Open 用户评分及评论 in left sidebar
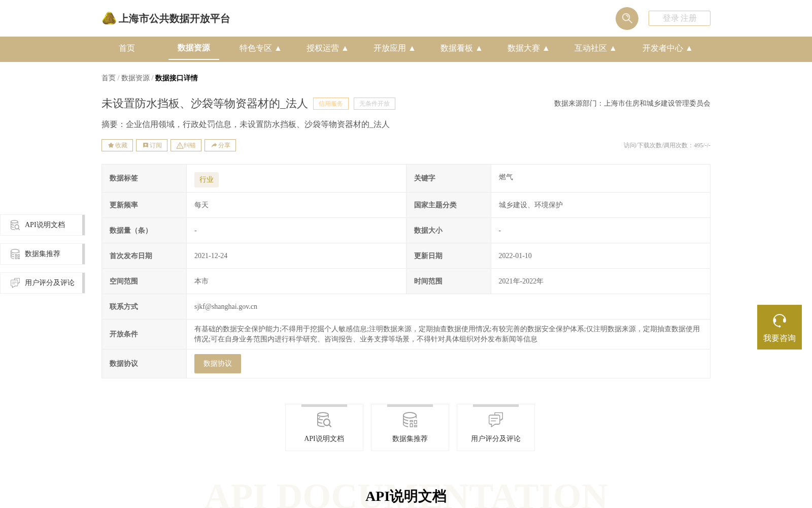The width and height of the screenshot is (812, 508). click(x=42, y=283)
